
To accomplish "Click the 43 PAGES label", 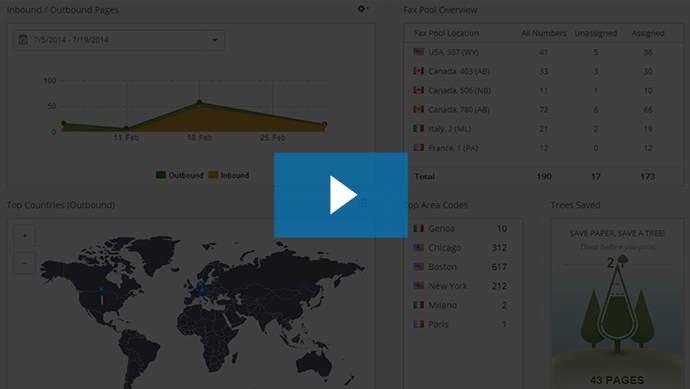I will tap(617, 380).
